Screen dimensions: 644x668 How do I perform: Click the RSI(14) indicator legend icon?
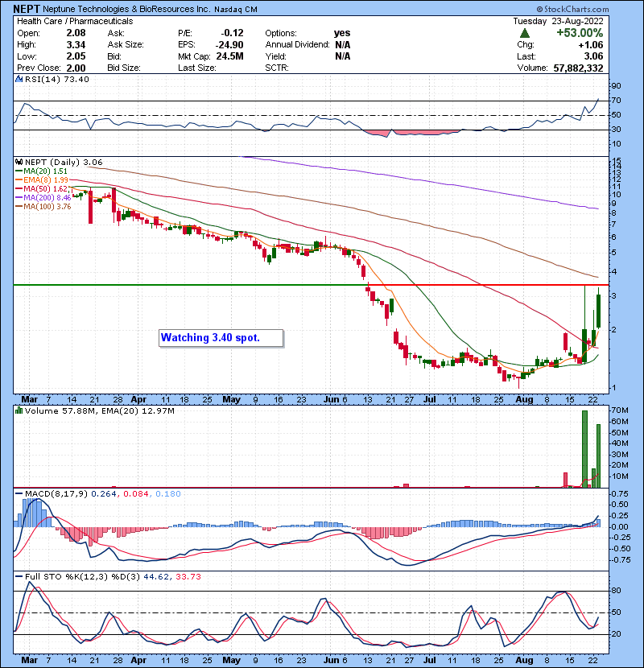[x=19, y=80]
